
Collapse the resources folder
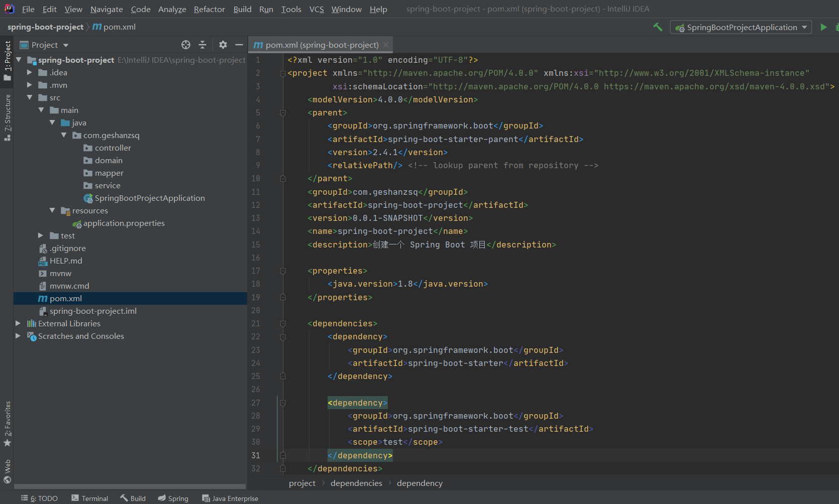click(52, 210)
